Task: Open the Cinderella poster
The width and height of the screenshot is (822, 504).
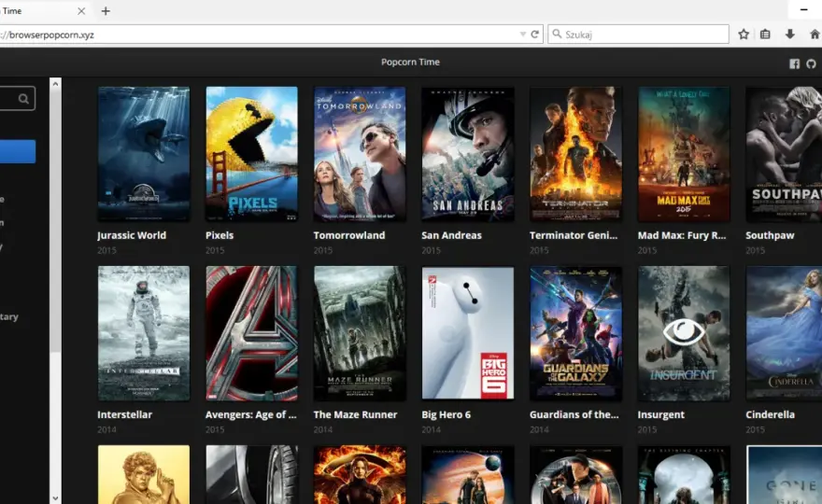Action: 784,333
